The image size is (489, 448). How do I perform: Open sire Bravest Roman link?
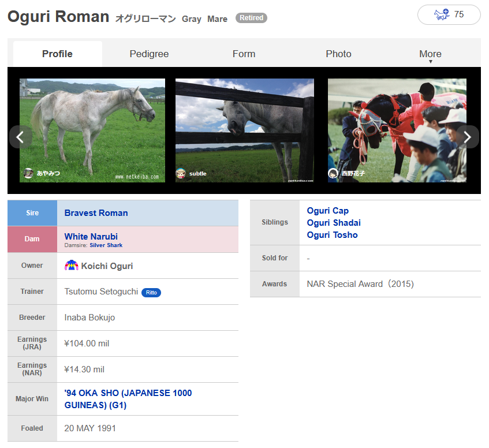(x=96, y=213)
